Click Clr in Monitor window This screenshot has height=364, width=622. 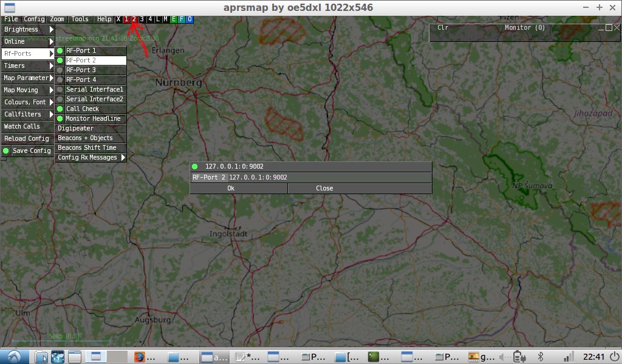[443, 27]
